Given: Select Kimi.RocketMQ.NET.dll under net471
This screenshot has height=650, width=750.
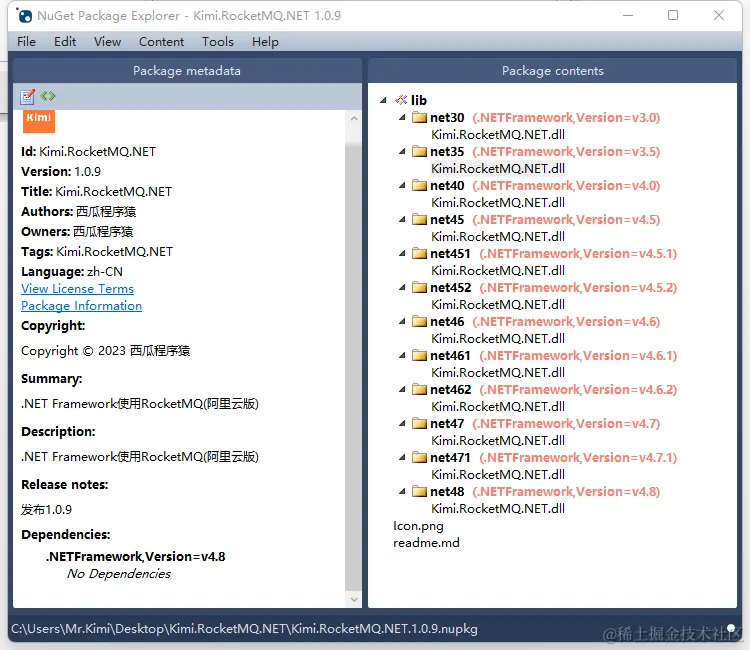Looking at the screenshot, I should (498, 474).
